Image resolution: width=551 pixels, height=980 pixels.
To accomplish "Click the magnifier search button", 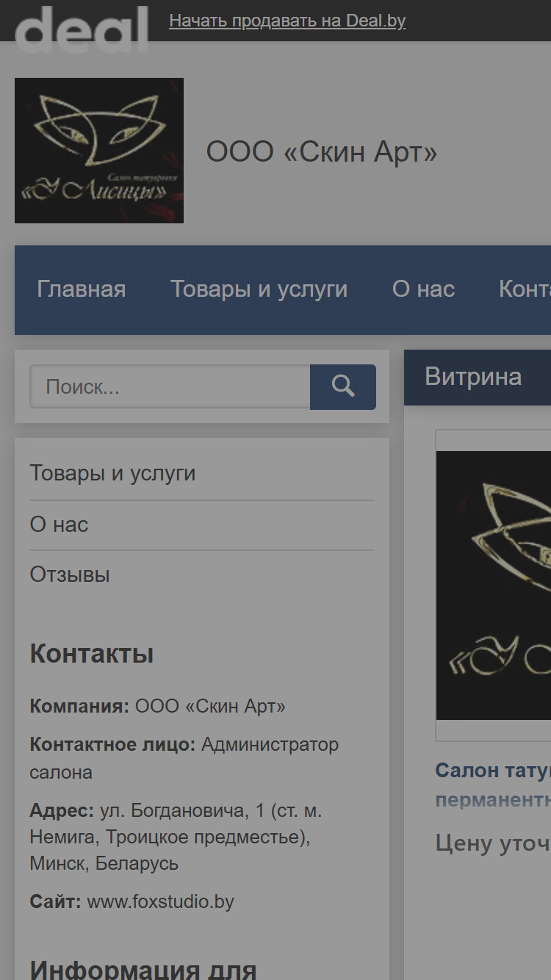I will coord(343,387).
